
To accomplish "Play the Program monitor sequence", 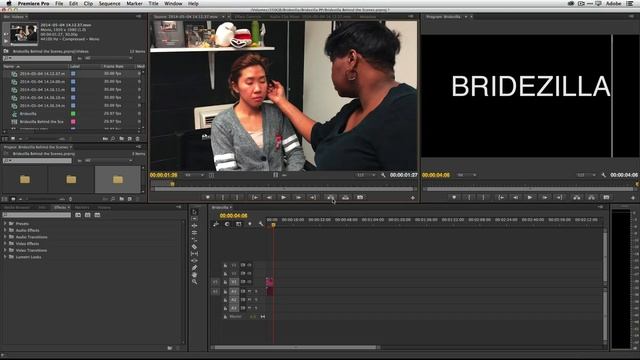I will click(530, 197).
